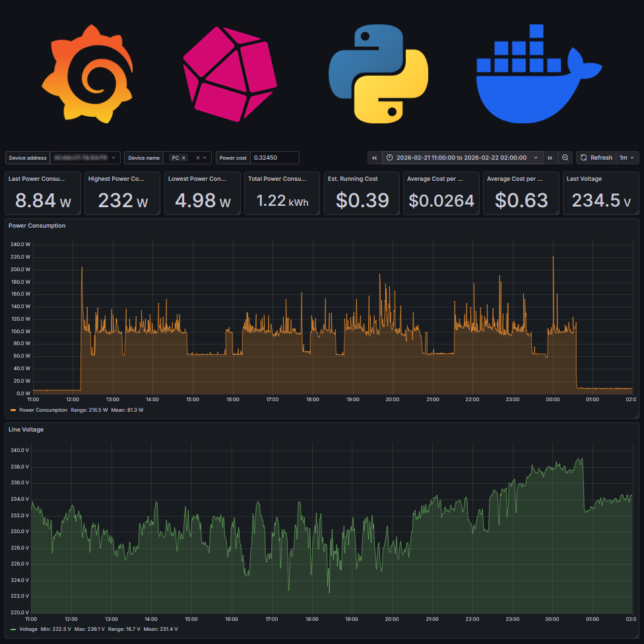Shift time range backward
Image resolution: width=644 pixels, height=644 pixels.
tap(375, 158)
